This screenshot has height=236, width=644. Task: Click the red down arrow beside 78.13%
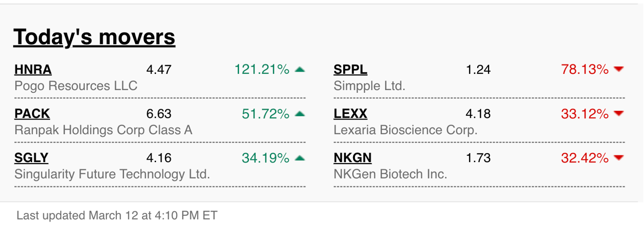click(x=619, y=70)
